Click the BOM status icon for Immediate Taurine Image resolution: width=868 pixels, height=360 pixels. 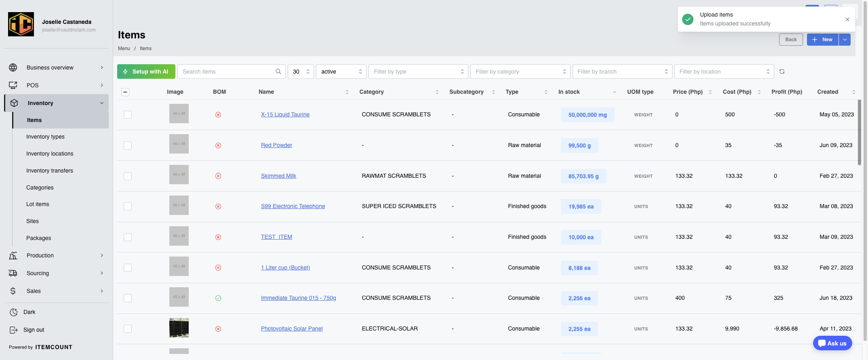[218, 298]
